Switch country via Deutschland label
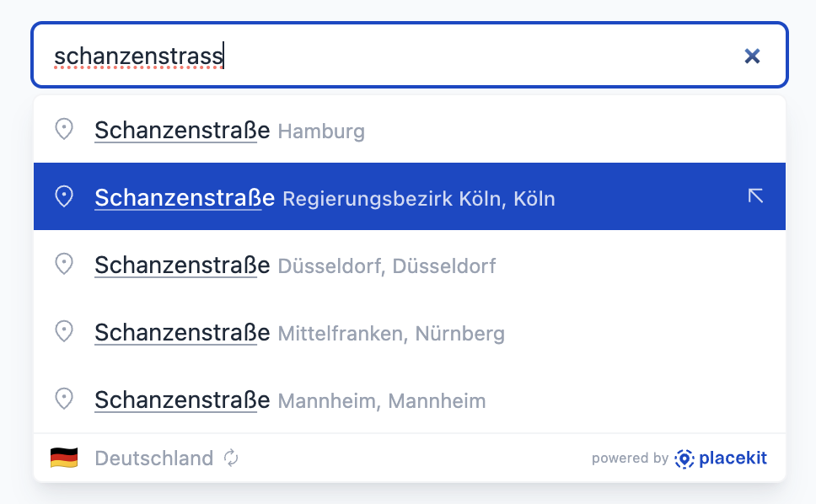Screen dimensions: 816x504 (153, 458)
